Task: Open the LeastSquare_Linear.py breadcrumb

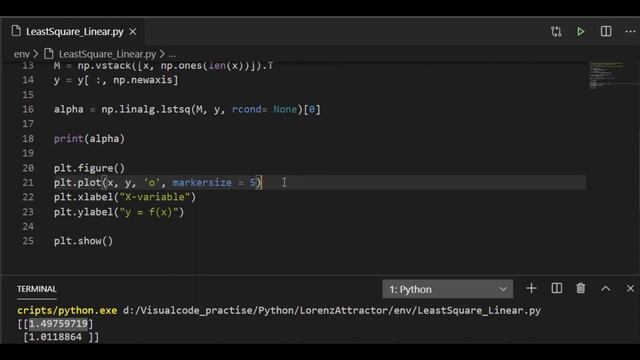Action: (x=107, y=54)
